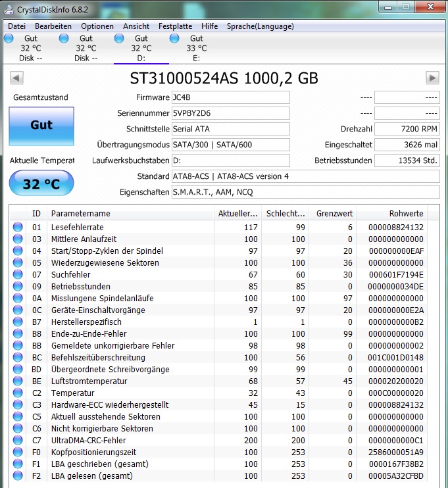
Task: Go to previous disk with left arrow
Action: coord(16,78)
